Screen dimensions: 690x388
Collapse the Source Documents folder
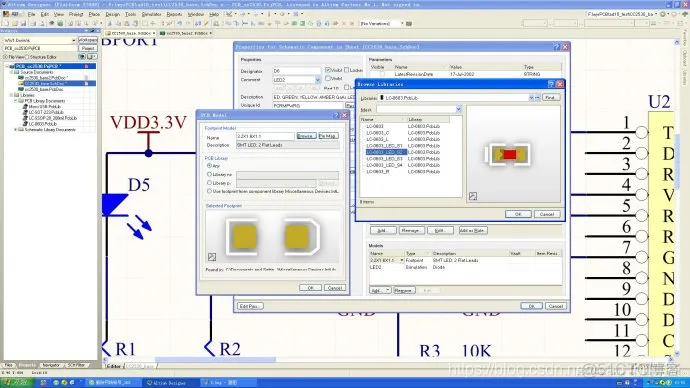[x=11, y=72]
